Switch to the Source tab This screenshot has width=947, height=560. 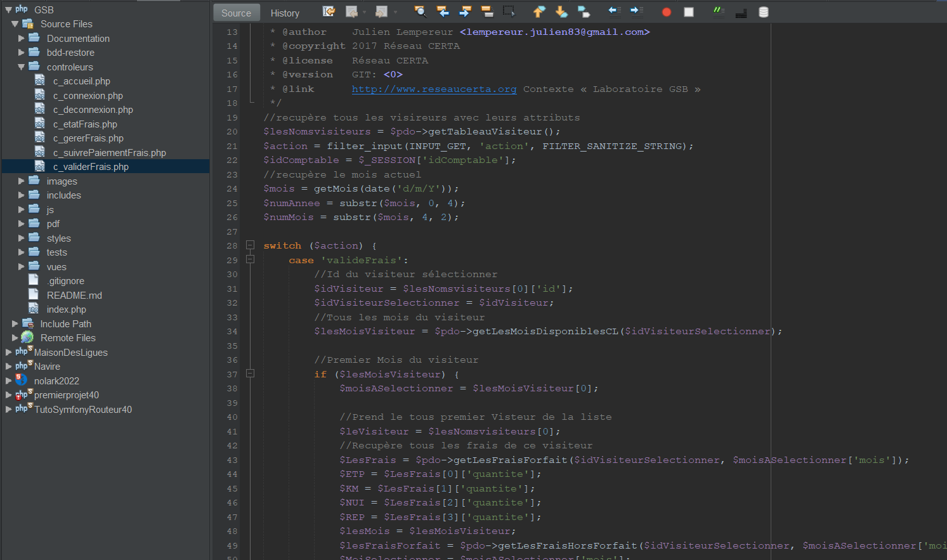pyautogui.click(x=236, y=13)
